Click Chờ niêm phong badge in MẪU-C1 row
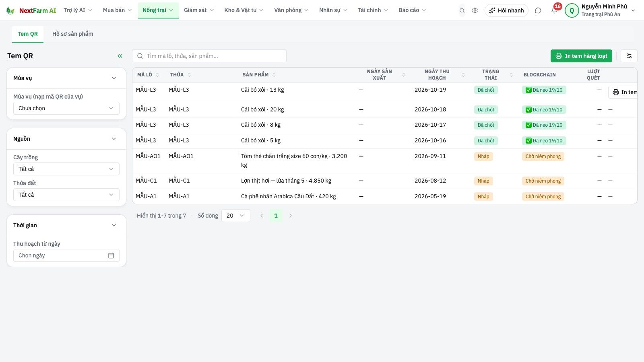Image resolution: width=644 pixels, height=362 pixels. (543, 181)
